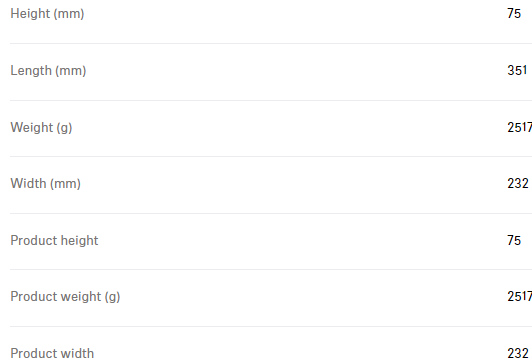Screen dimensions: 532x363
Task: Click the divider below Product height row
Action: pos(271,270)
